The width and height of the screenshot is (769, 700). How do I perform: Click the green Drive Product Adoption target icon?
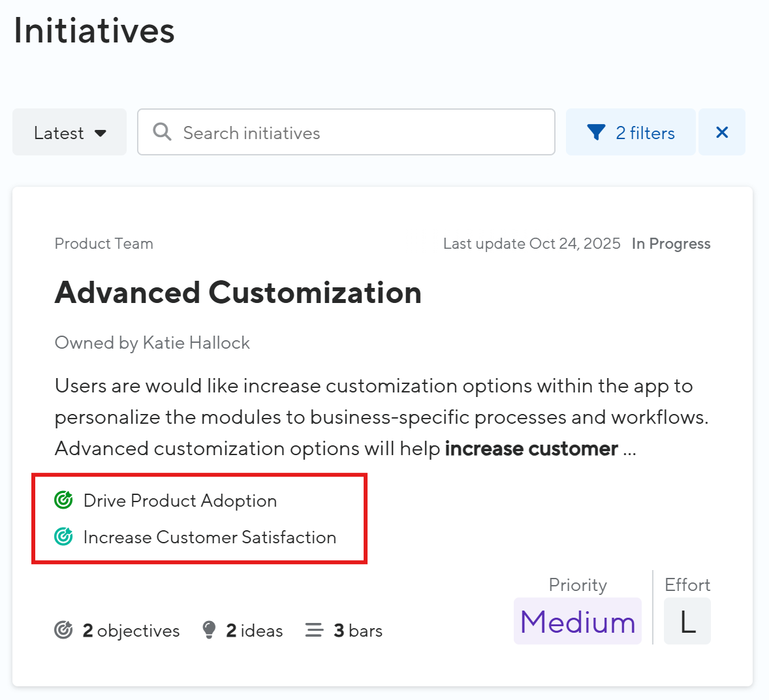pos(63,500)
